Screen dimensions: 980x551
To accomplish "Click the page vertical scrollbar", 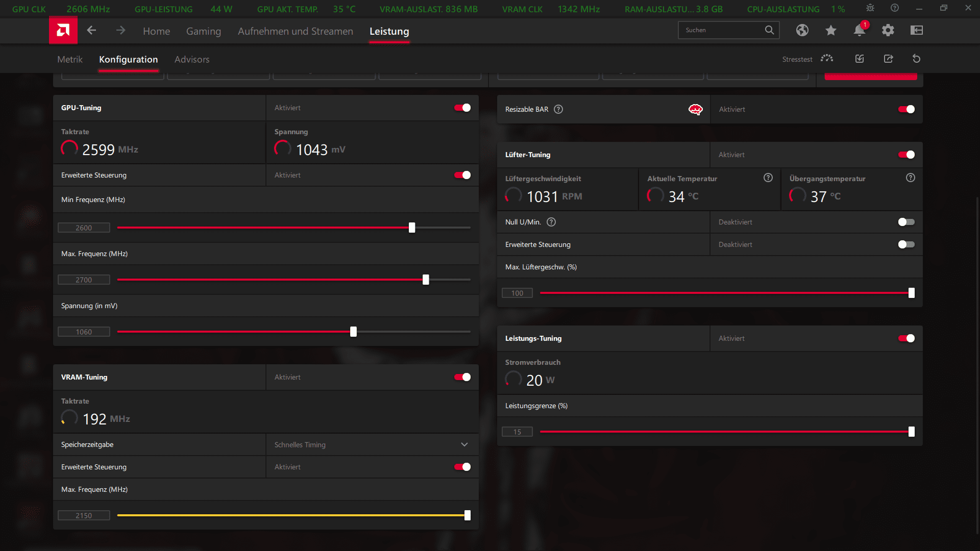I will tap(977, 365).
